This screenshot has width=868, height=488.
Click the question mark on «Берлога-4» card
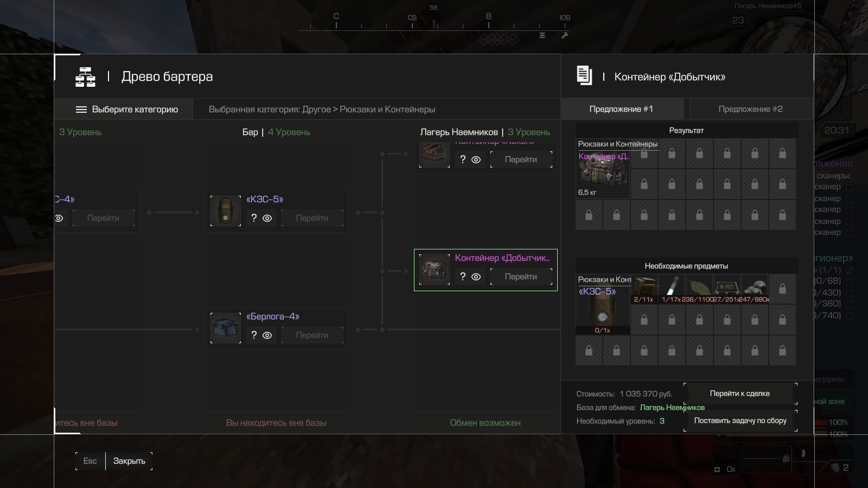click(254, 335)
